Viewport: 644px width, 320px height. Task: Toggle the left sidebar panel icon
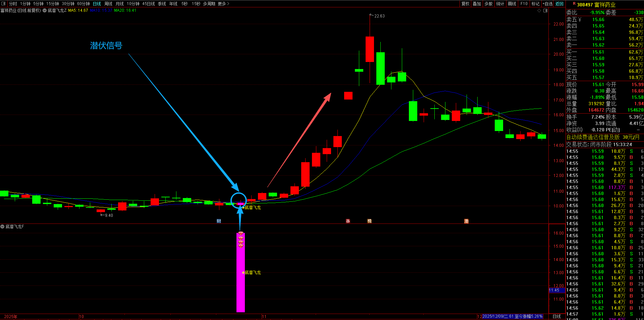pyautogui.click(x=3, y=4)
